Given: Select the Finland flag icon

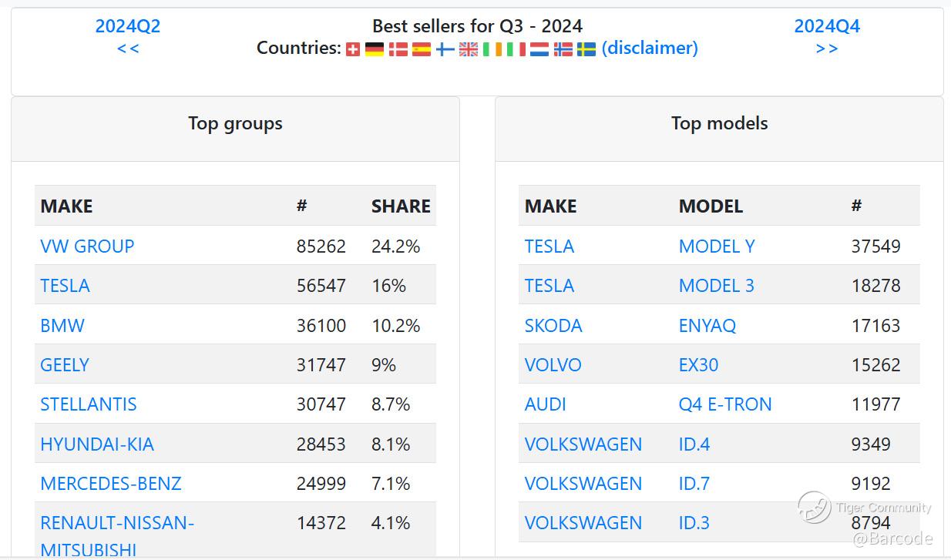Looking at the screenshot, I should (445, 49).
